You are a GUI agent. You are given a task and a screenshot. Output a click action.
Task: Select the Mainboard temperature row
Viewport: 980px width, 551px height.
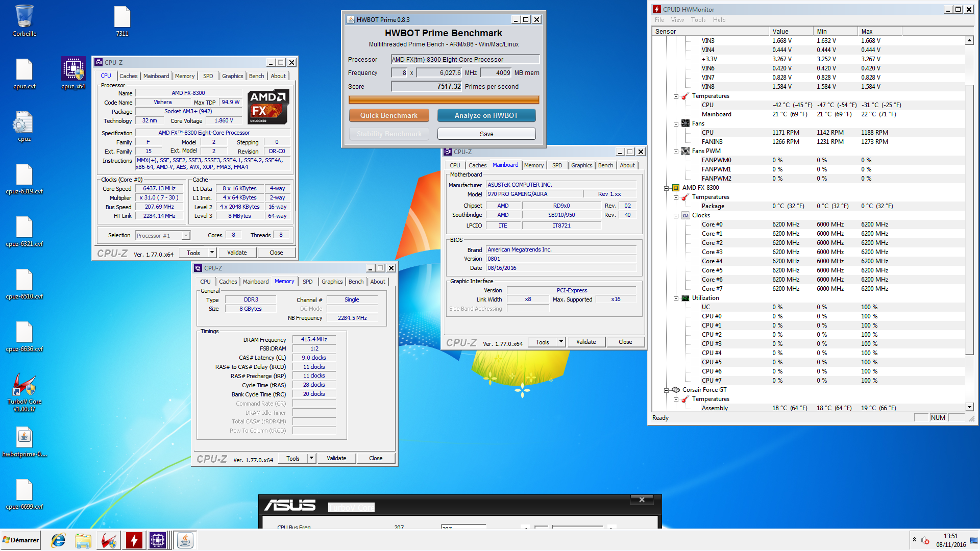tap(808, 114)
